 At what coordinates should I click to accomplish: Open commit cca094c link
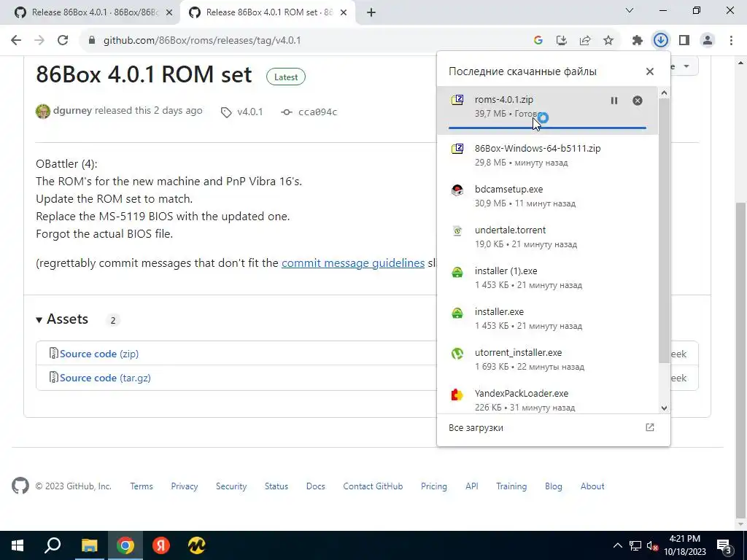click(317, 112)
